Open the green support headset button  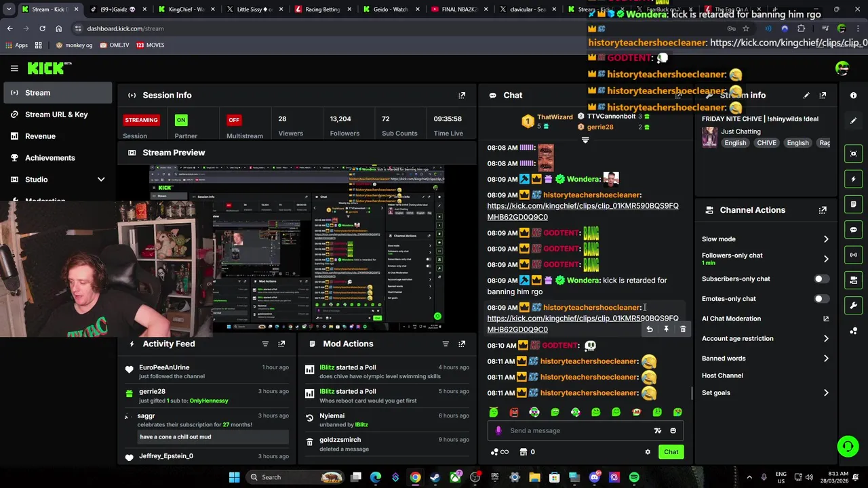(x=848, y=446)
